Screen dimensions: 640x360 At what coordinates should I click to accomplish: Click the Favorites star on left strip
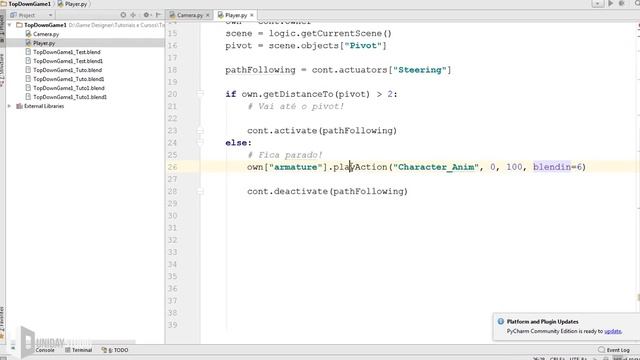pos(2,336)
